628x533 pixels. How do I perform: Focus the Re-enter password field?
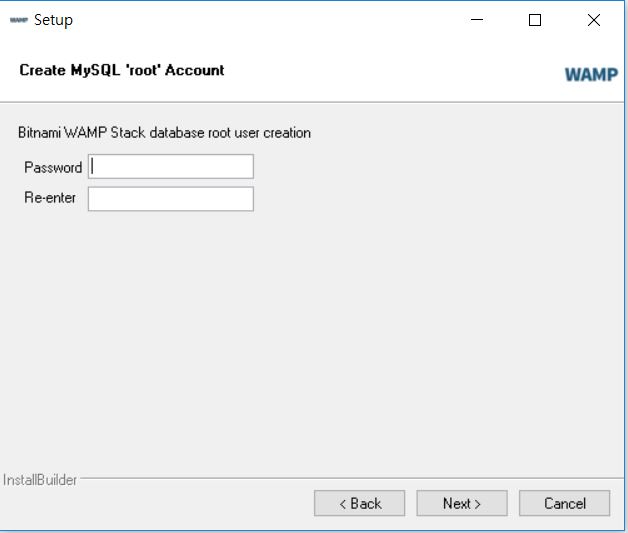[171, 199]
